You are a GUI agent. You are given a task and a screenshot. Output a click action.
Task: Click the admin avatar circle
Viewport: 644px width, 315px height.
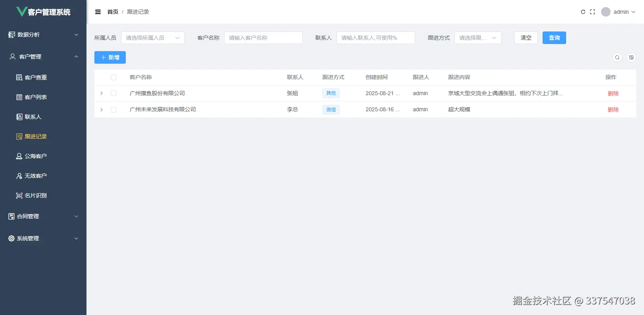tap(606, 12)
